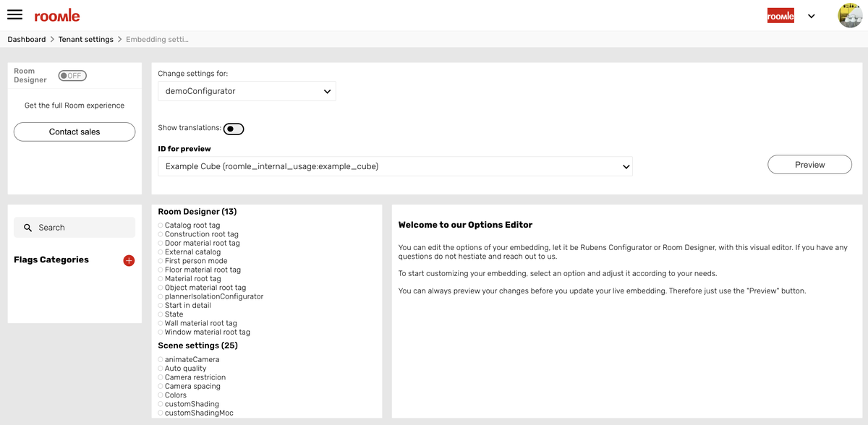Open the user profile avatar menu
Screen dimensions: 868x425
pos(850,14)
